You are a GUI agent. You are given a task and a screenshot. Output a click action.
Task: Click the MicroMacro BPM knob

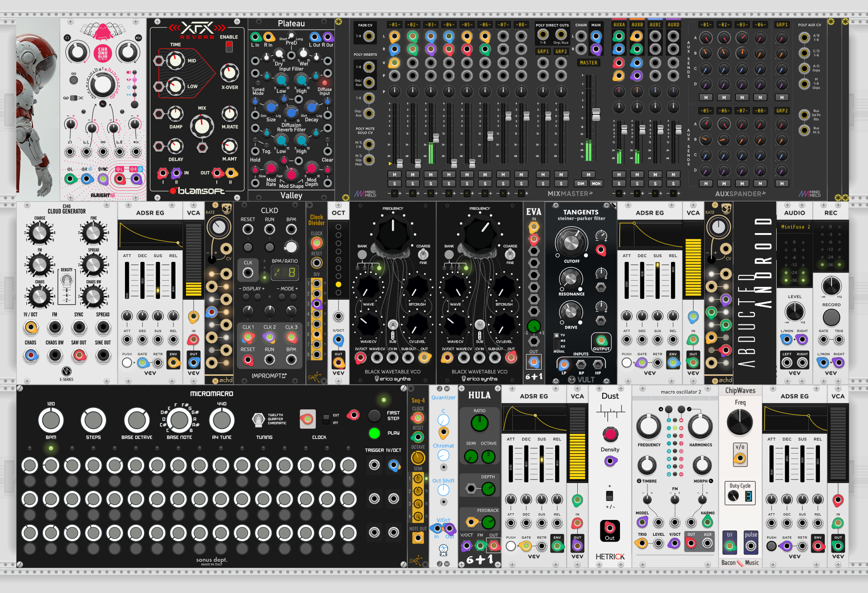[x=51, y=420]
